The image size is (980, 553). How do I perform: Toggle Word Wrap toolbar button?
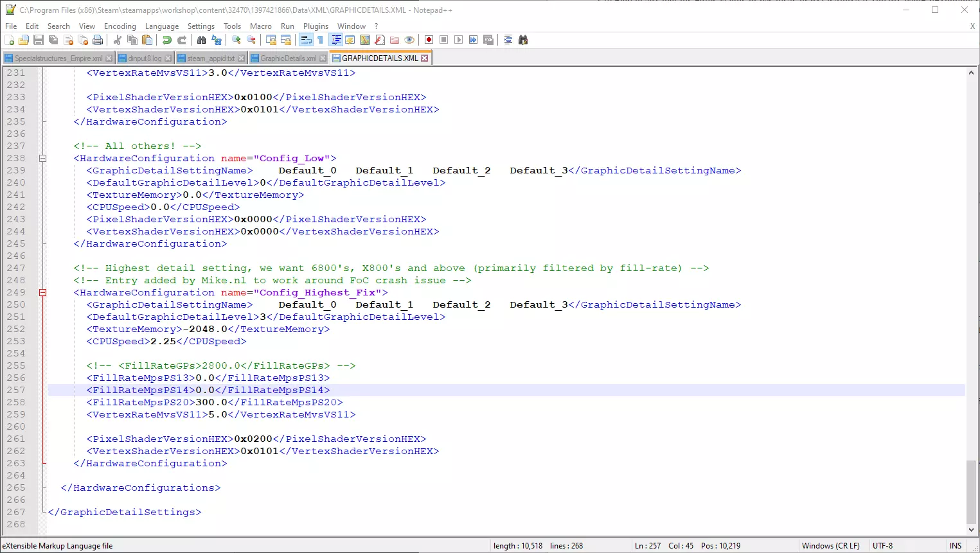click(x=306, y=40)
